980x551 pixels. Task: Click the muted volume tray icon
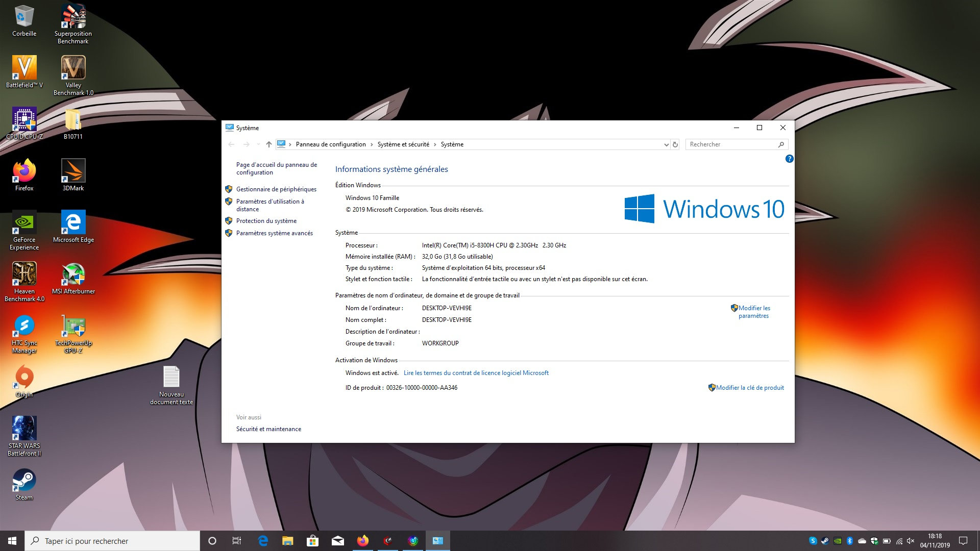pos(911,541)
